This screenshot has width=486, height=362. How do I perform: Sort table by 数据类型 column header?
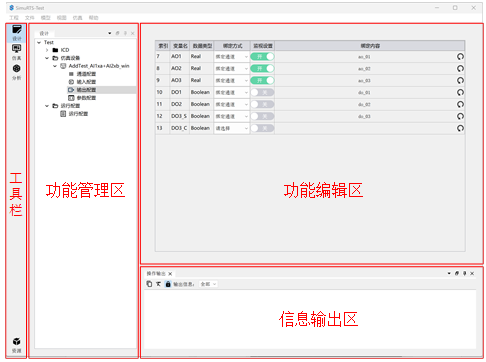coord(202,46)
